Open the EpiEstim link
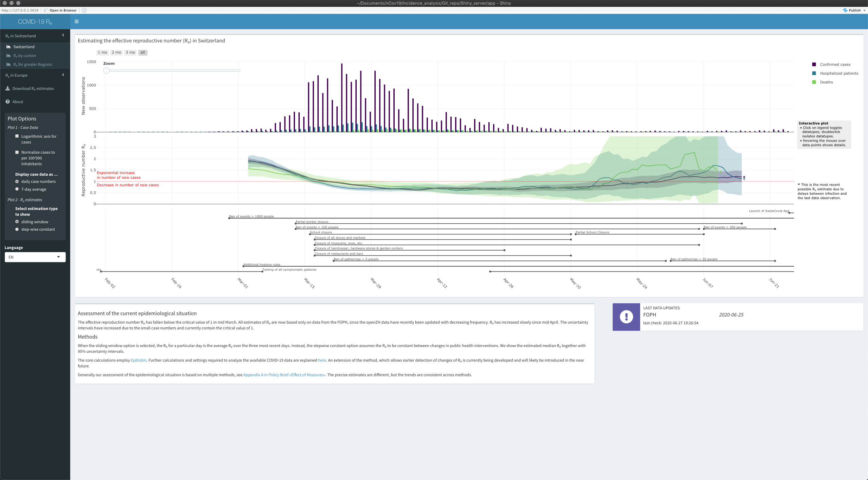Screen dimensions: 868x480 click(x=138, y=360)
